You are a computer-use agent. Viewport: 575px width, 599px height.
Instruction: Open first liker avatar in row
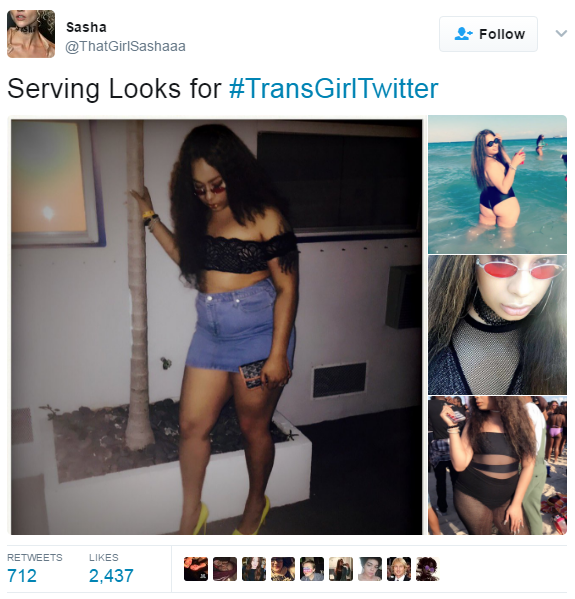tap(196, 569)
